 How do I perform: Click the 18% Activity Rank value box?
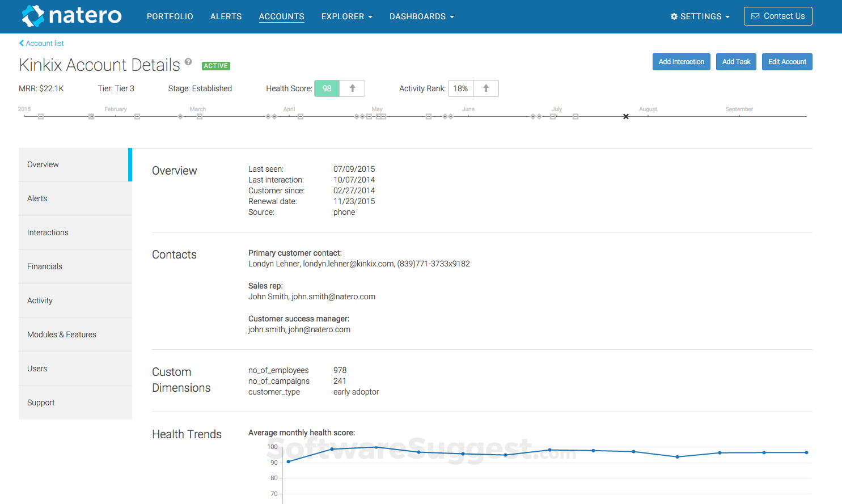460,88
